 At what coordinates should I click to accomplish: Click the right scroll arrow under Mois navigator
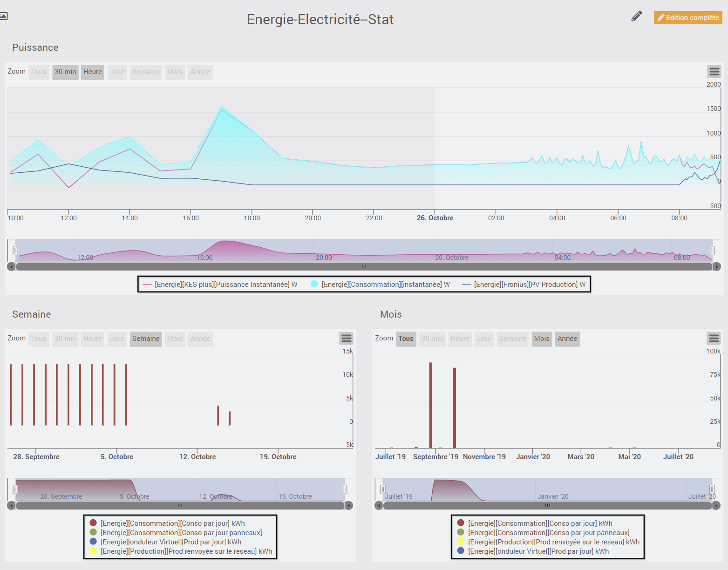point(716,505)
